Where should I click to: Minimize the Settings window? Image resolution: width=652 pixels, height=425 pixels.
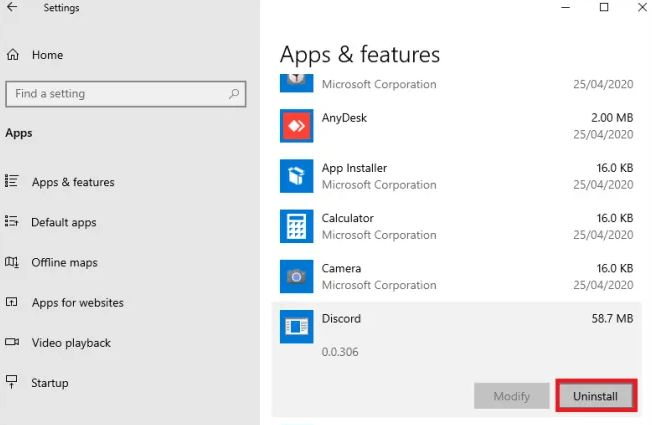566,7
